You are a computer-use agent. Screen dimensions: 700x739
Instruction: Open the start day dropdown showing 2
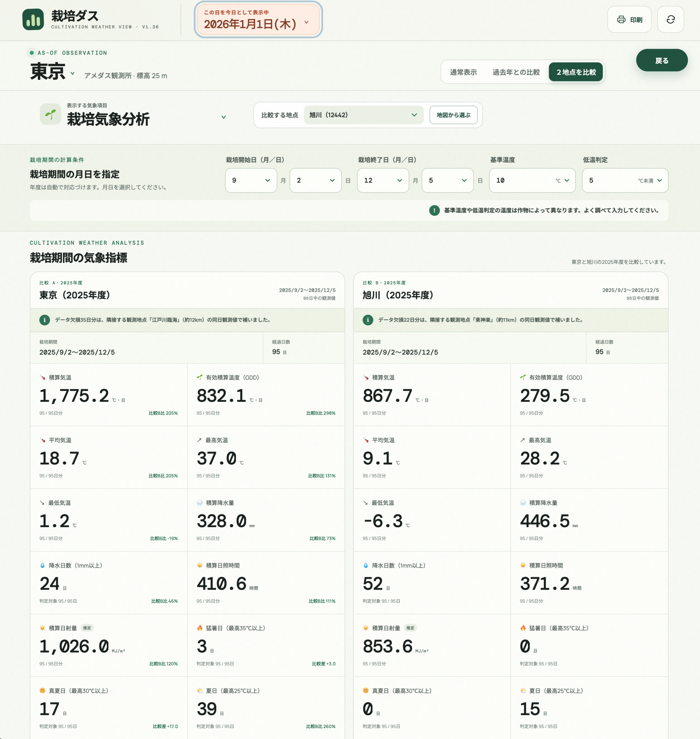point(315,180)
